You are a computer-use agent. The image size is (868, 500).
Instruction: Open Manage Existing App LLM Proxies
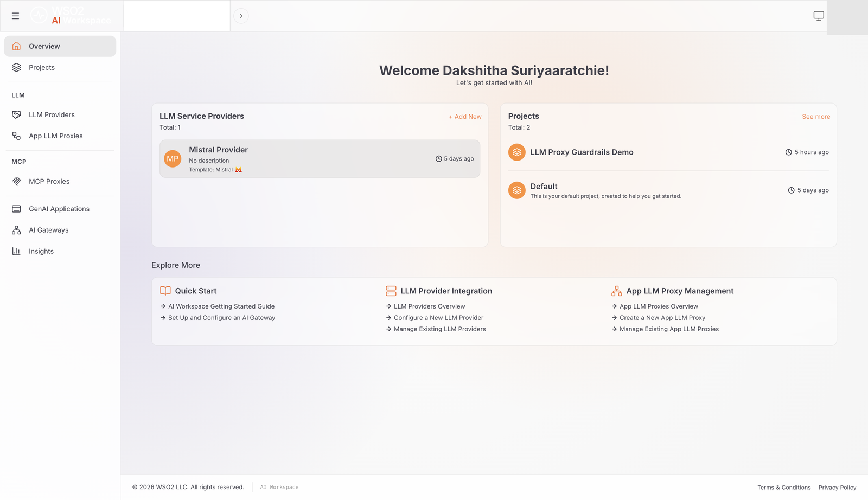(x=669, y=329)
